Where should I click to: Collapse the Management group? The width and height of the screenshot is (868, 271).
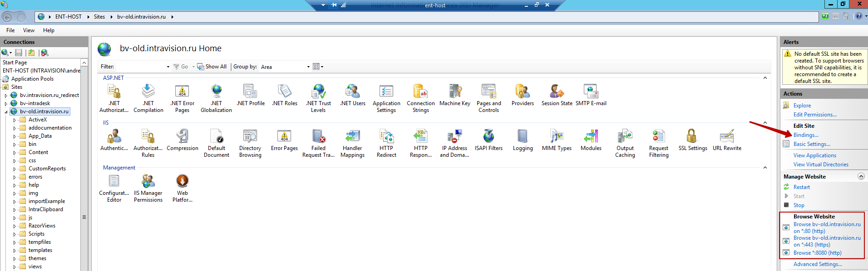tap(765, 168)
